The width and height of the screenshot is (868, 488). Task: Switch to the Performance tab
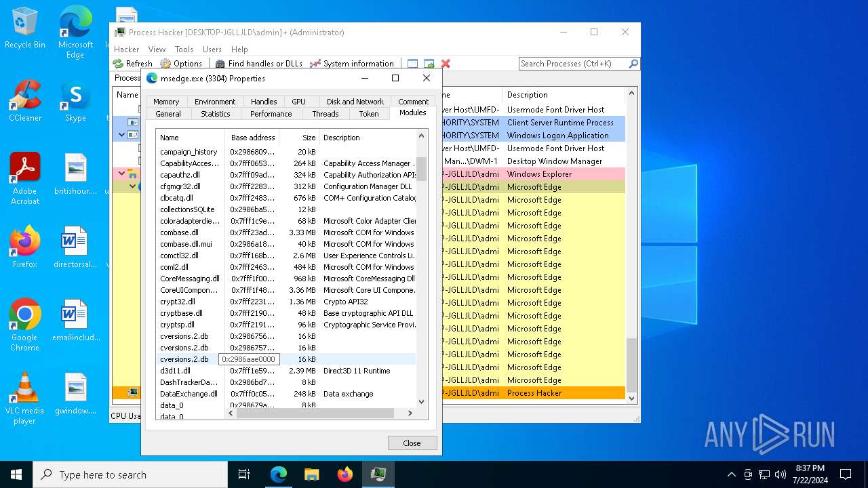[271, 114]
